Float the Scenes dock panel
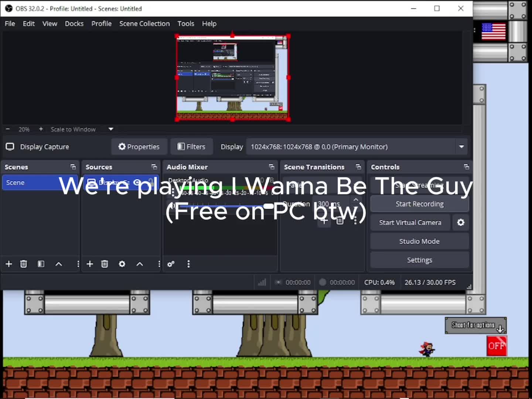Viewport: 532px width, 399px height. coord(73,167)
